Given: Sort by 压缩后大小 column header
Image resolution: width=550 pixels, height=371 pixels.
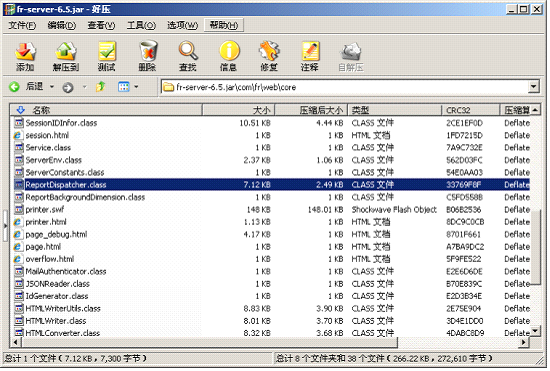Looking at the screenshot, I should tap(311, 110).
